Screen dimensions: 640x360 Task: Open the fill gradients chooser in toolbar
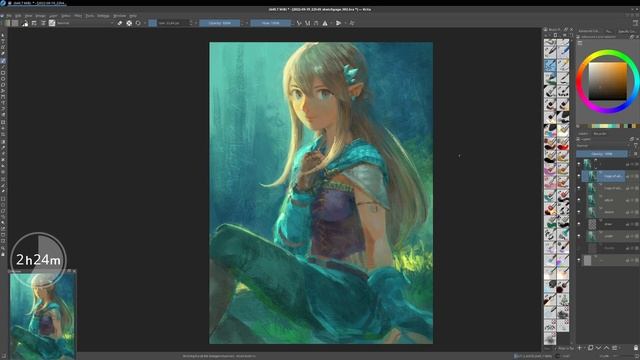(x=8, y=23)
